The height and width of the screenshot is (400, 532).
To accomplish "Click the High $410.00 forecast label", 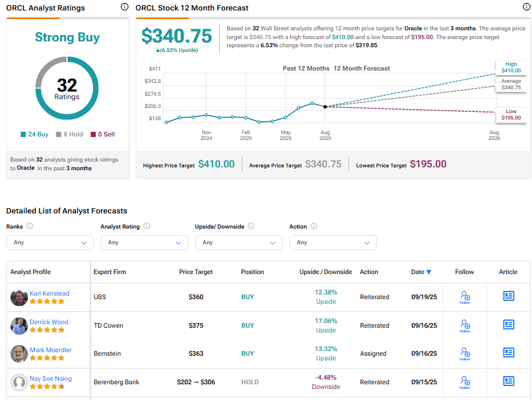I will pyautogui.click(x=511, y=67).
